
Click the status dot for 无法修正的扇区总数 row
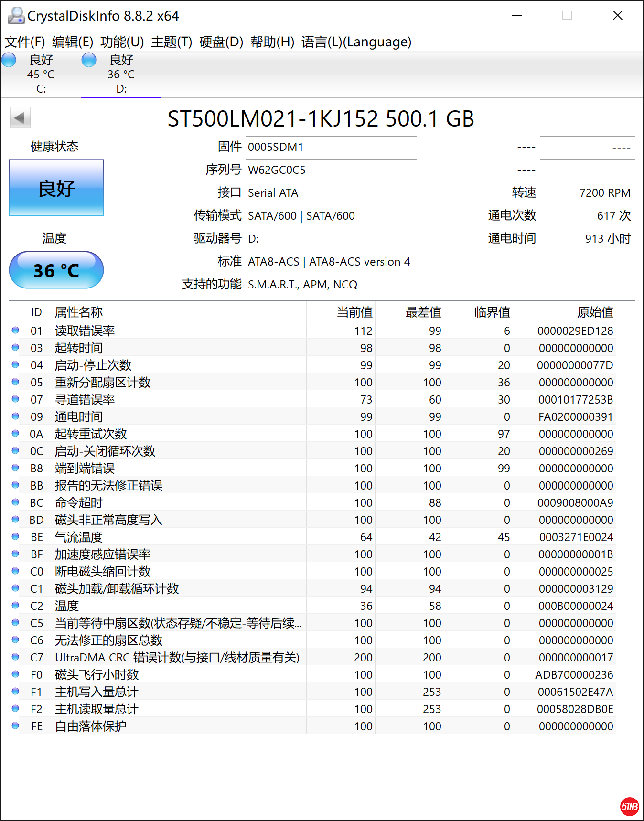15,640
